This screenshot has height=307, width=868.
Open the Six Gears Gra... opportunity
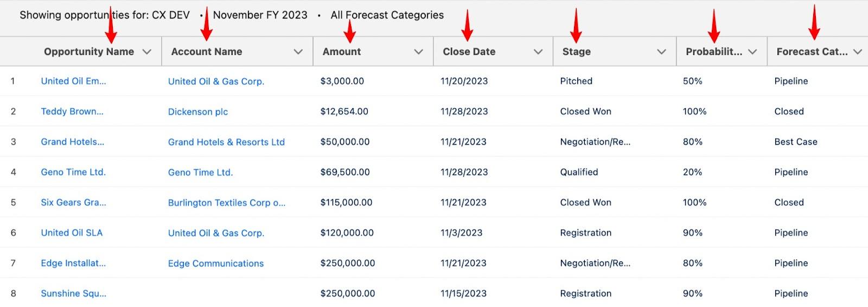click(74, 202)
